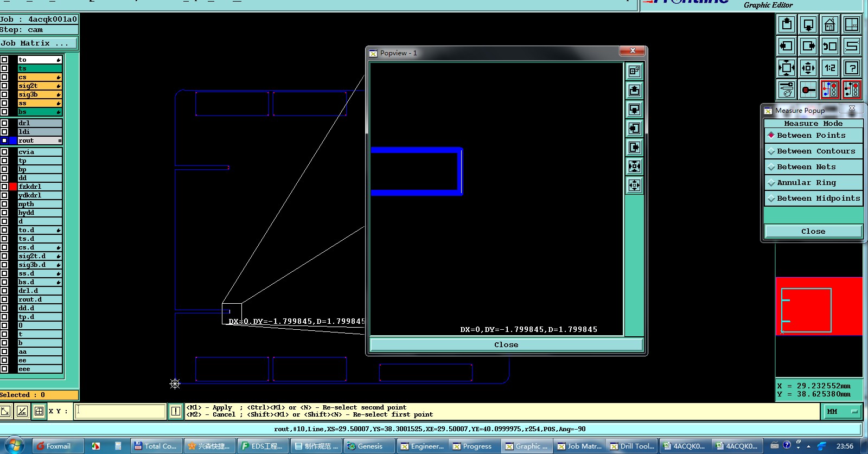Click fit-inward arrows icon in Popview sidebar

(634, 166)
